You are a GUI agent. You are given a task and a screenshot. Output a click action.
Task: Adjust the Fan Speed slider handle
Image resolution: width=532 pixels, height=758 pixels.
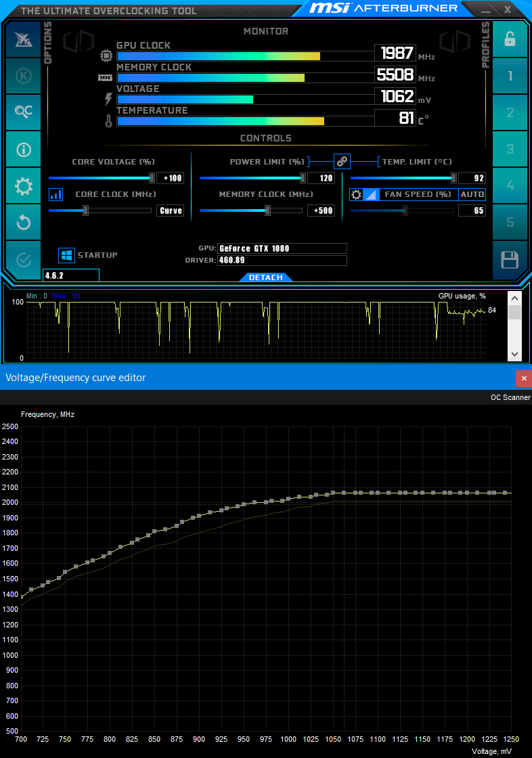(x=405, y=210)
